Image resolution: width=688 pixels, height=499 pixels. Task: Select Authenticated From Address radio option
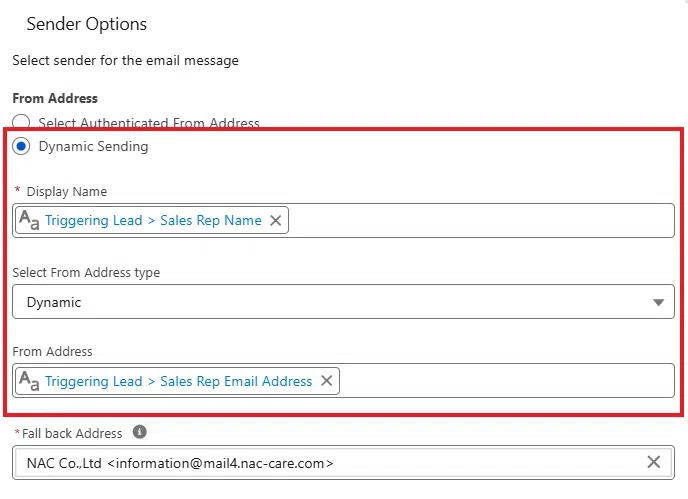[21, 122]
